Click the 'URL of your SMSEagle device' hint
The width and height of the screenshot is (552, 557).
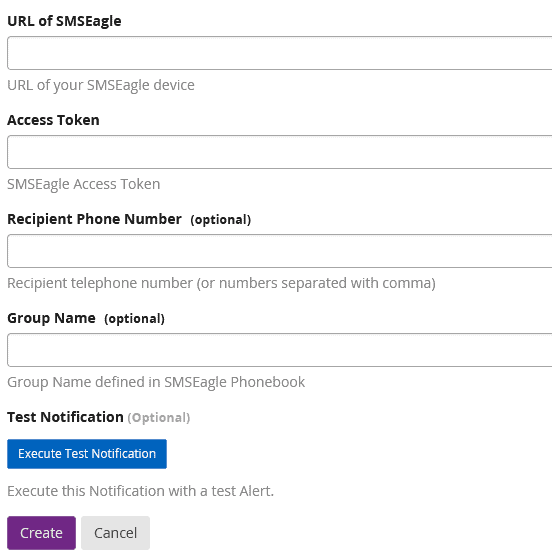[x=101, y=85]
